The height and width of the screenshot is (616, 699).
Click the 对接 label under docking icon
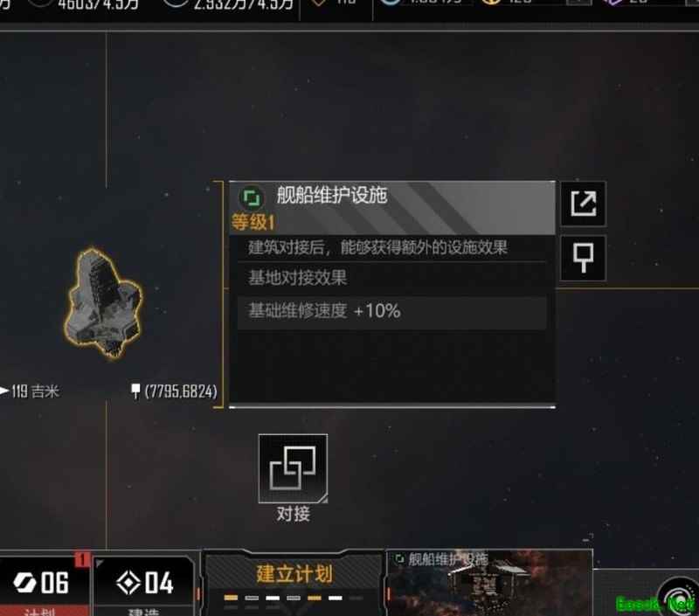coord(293,514)
